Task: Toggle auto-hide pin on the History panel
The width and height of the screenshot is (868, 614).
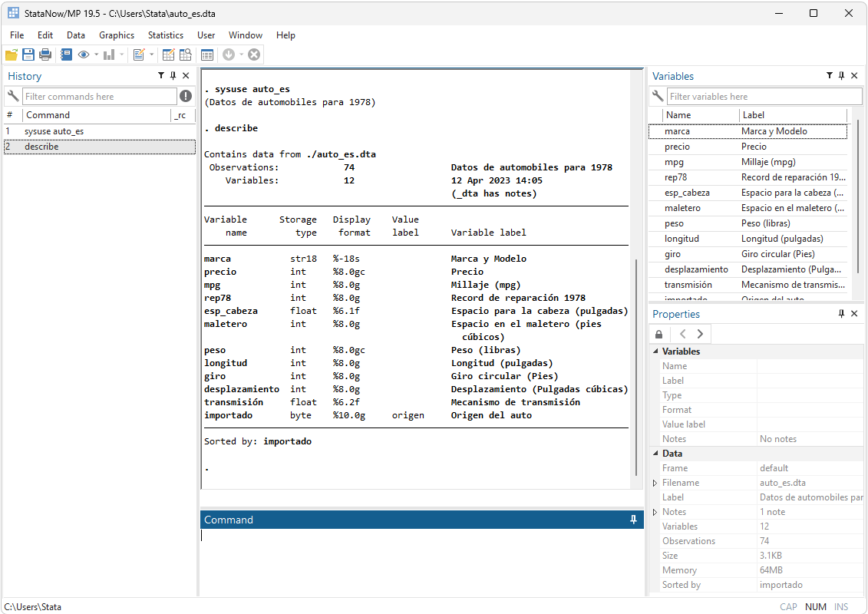Action: (x=173, y=75)
